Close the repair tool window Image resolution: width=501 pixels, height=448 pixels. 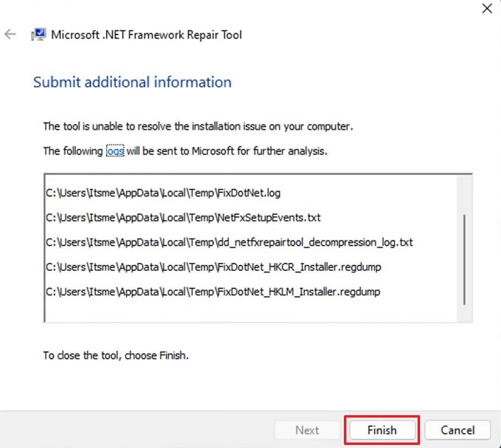click(x=486, y=9)
